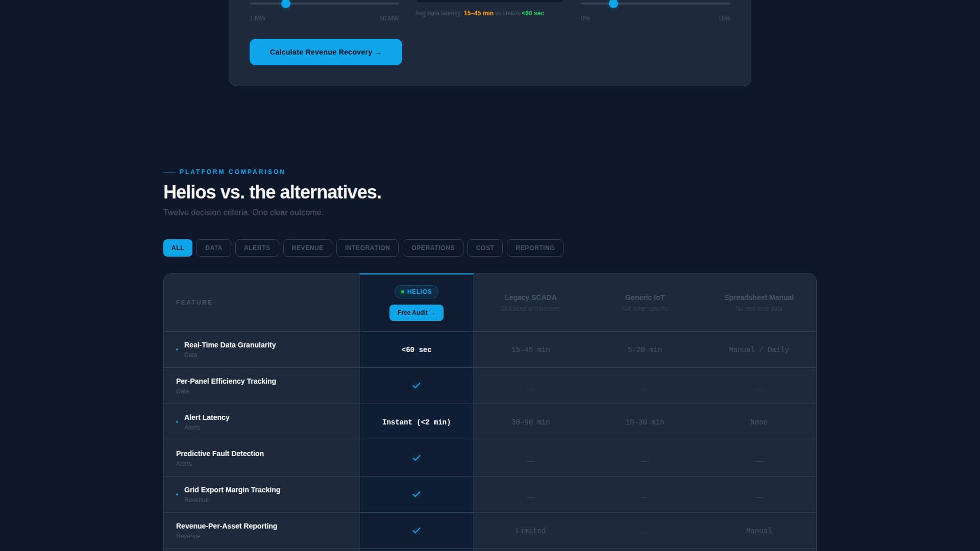The image size is (980, 551).
Task: Click the percentage slider handle
Action: tap(614, 4)
